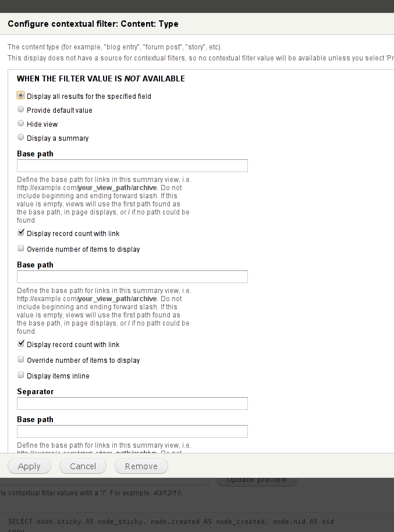Select Display a summary radio button
This screenshot has height=532, width=394.
(x=21, y=137)
